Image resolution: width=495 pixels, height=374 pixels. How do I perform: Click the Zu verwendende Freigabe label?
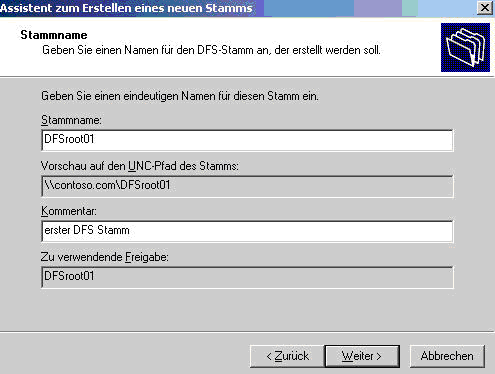click(105, 257)
